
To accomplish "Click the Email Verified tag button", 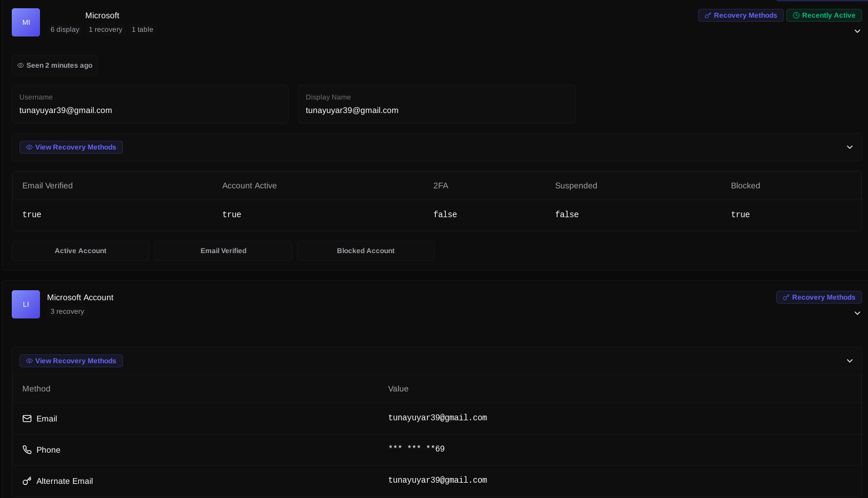I will point(223,251).
